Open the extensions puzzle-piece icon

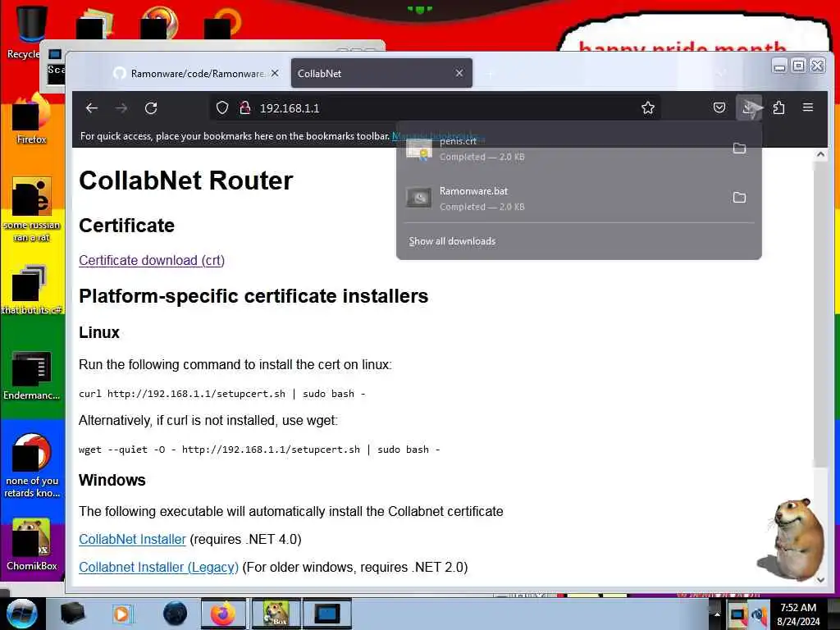pos(779,108)
